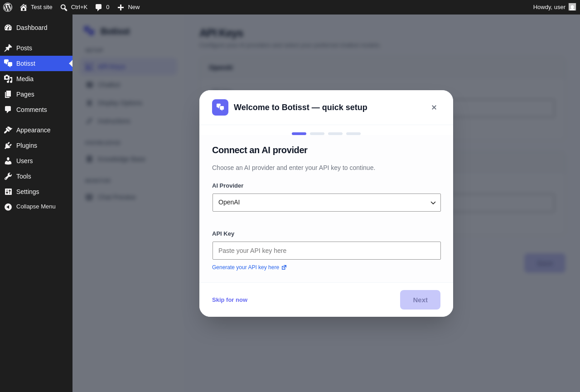Visit Test site from the admin bar
Image resolution: width=580 pixels, height=392 pixels.
coord(36,7)
